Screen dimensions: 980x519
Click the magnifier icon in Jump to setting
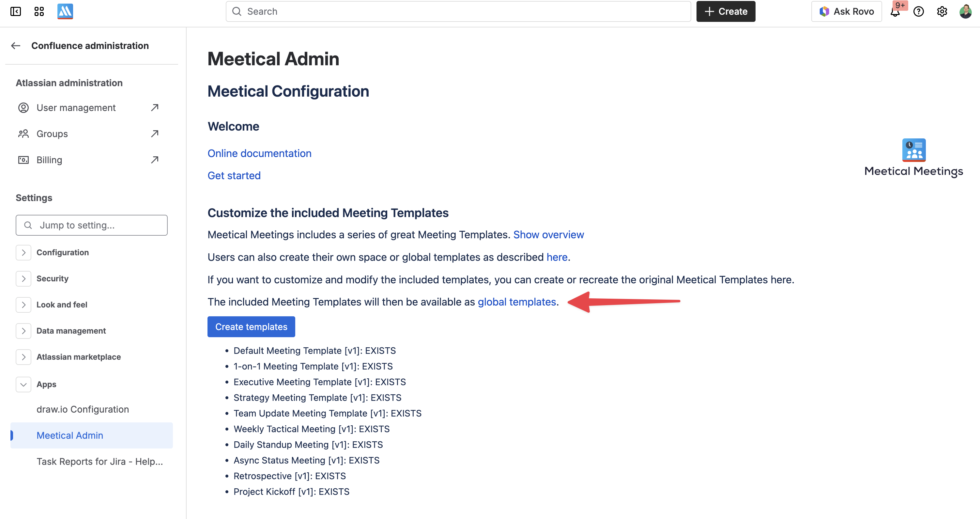tap(28, 225)
